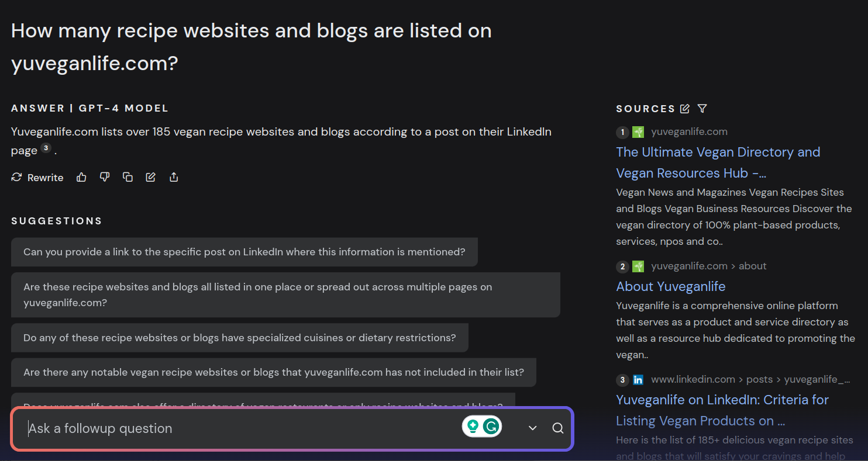Image resolution: width=868 pixels, height=461 pixels.
Task: Click the comprehensive online platform source snippet
Action: click(x=736, y=330)
